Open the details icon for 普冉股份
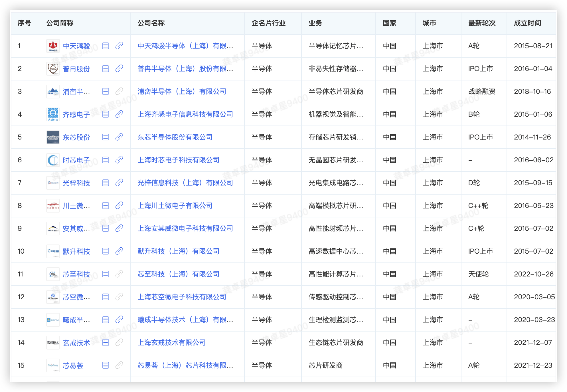The height and width of the screenshot is (392, 567). point(106,68)
